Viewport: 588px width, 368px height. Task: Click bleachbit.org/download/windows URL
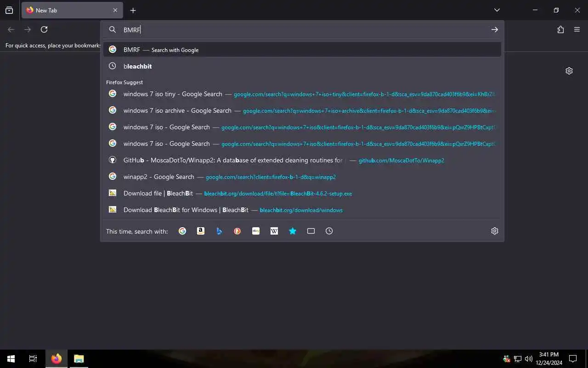coord(301,210)
